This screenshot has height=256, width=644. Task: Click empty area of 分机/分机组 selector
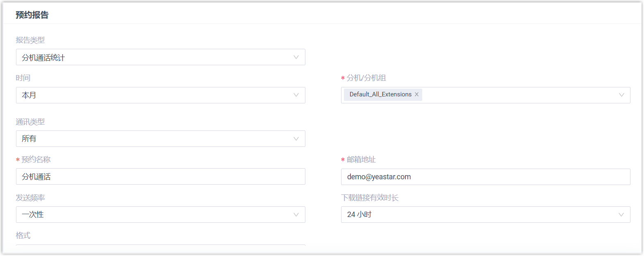click(517, 95)
